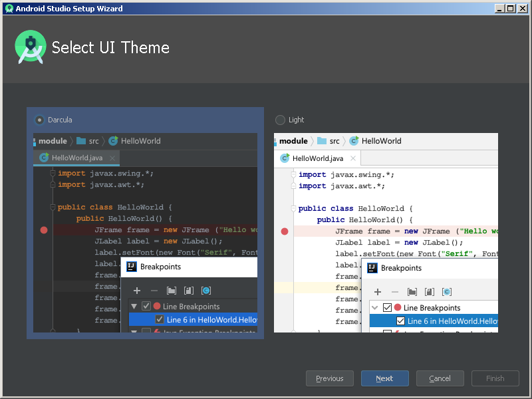This screenshot has width=532, height=399.
Task: Click 'module' breadcrumb in Darcula preview
Action: coord(53,141)
